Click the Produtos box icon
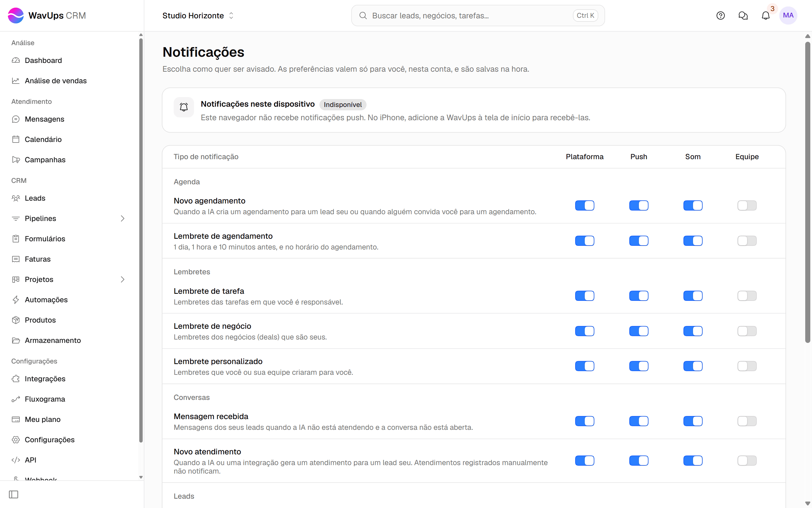 [x=16, y=320]
